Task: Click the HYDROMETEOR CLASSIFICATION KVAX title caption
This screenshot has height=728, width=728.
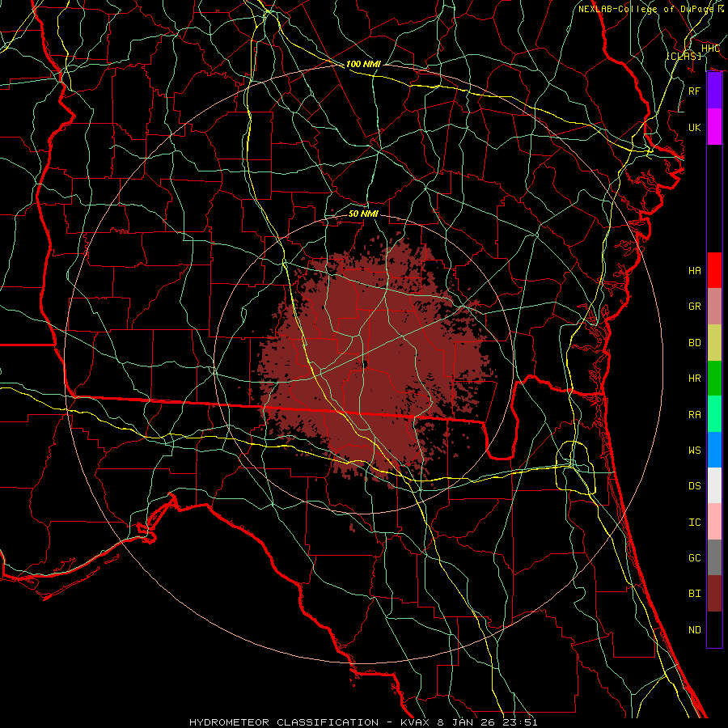Action: pos(363,722)
